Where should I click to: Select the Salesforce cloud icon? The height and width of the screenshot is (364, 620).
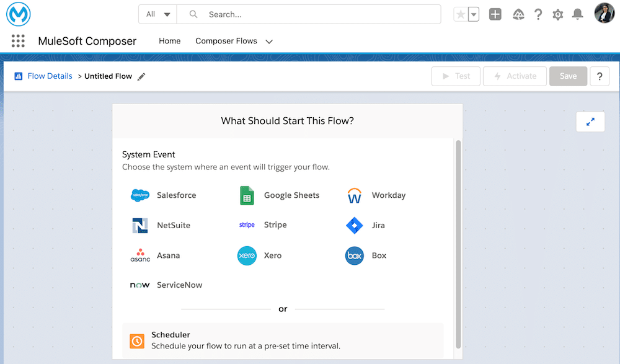tap(140, 195)
